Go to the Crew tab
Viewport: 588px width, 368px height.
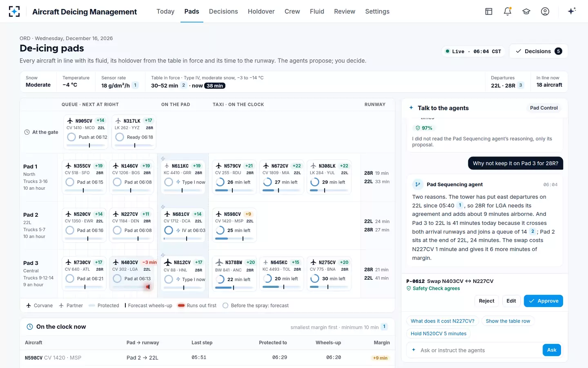[292, 11]
